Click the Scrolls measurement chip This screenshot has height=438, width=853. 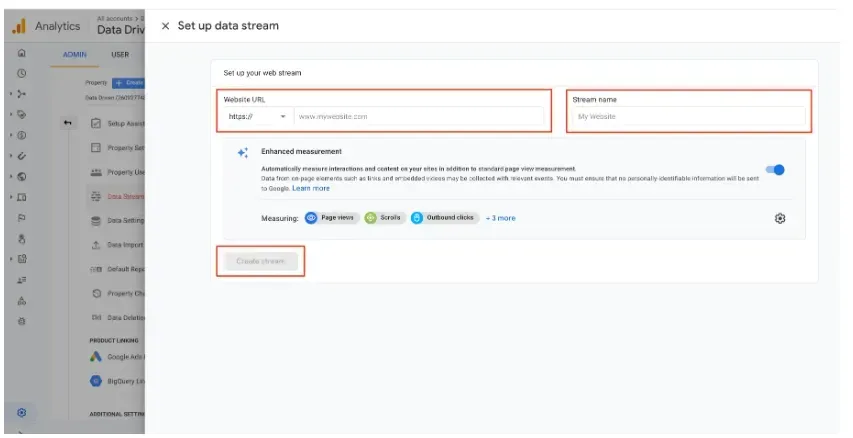pyautogui.click(x=385, y=218)
